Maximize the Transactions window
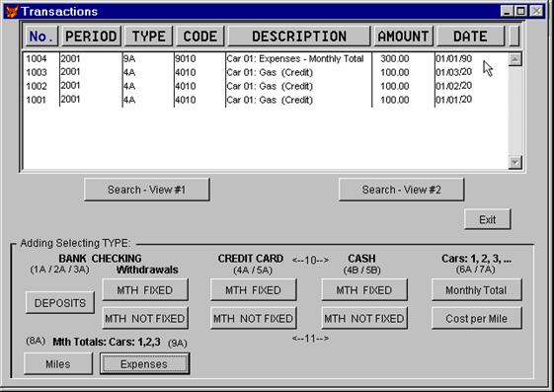The width and height of the screenshot is (554, 392). click(x=520, y=11)
